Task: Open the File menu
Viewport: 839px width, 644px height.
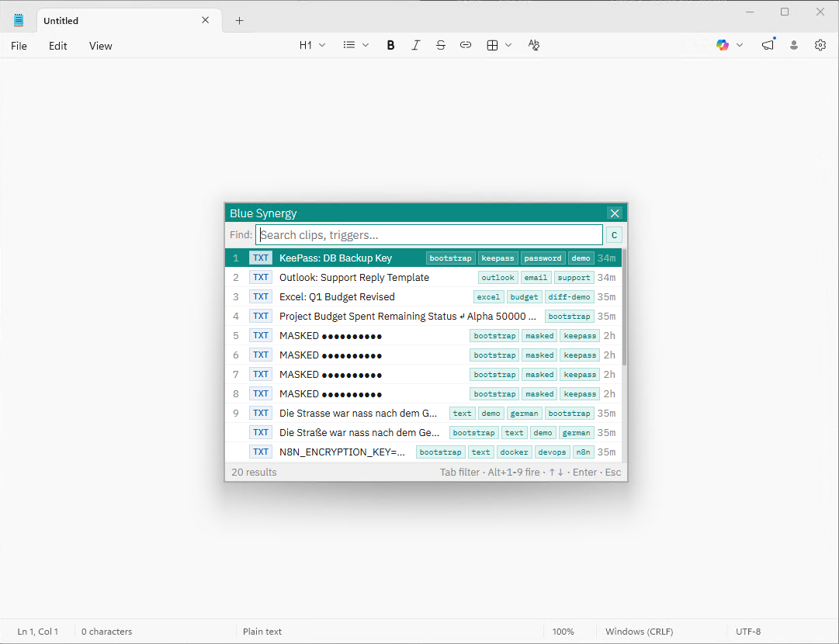Action: click(19, 46)
